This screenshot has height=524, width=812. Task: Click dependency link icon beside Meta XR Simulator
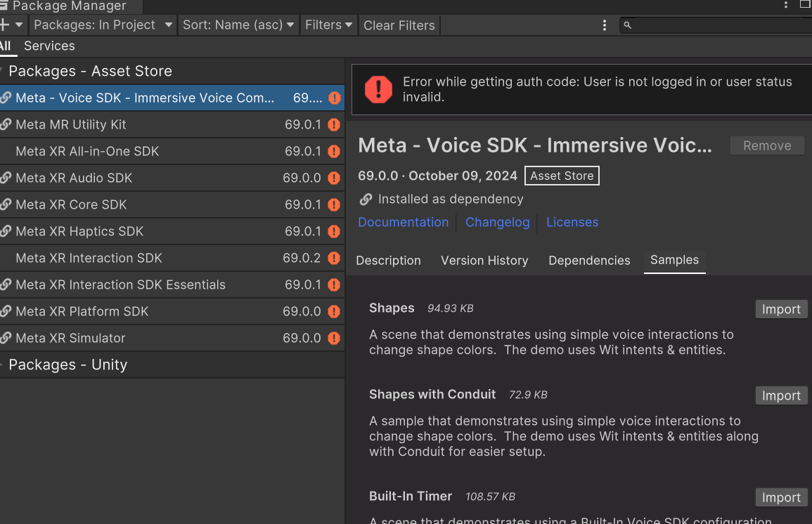tap(6, 338)
